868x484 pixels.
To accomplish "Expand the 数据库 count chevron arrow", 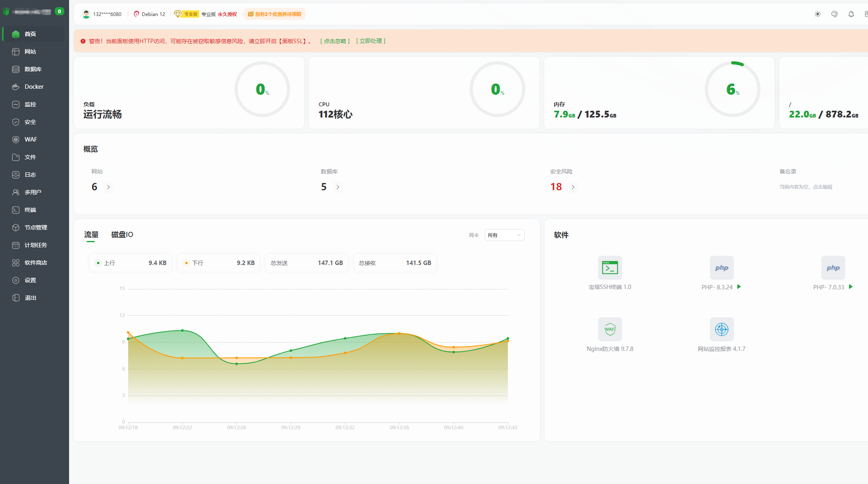I will click(x=338, y=187).
